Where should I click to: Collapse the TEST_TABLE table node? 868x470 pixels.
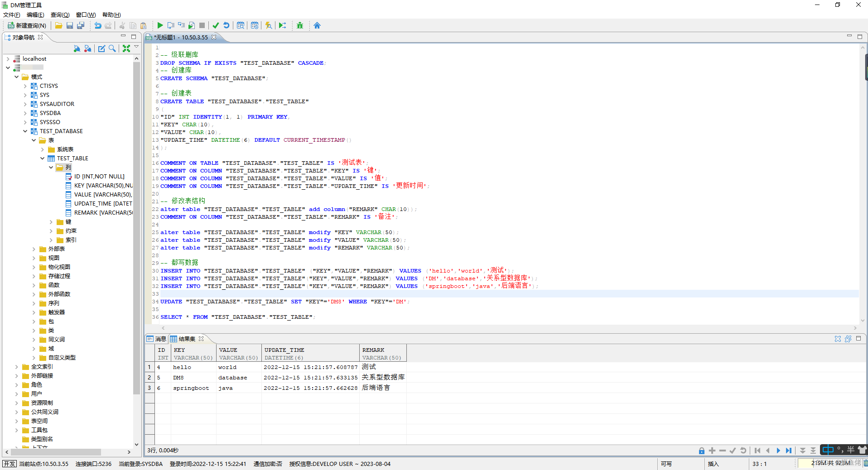[42, 158]
